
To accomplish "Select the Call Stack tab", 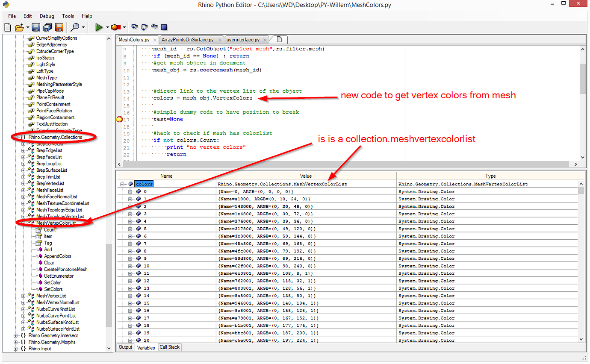I will pyautogui.click(x=169, y=347).
